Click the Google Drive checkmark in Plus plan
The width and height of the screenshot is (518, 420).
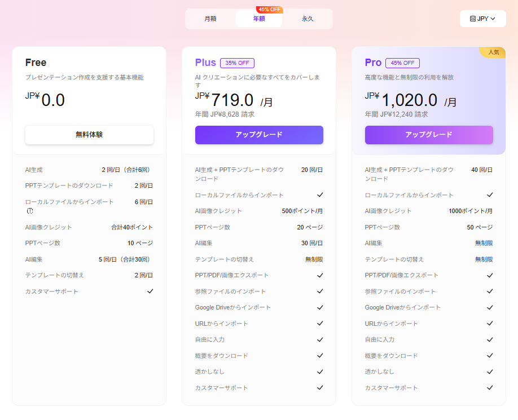pos(320,307)
